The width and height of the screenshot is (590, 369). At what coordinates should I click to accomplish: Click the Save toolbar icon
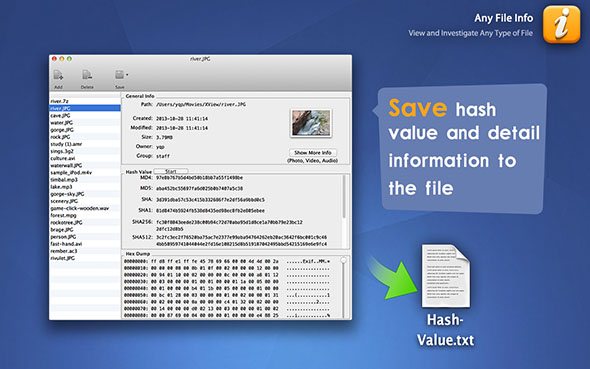pos(119,74)
